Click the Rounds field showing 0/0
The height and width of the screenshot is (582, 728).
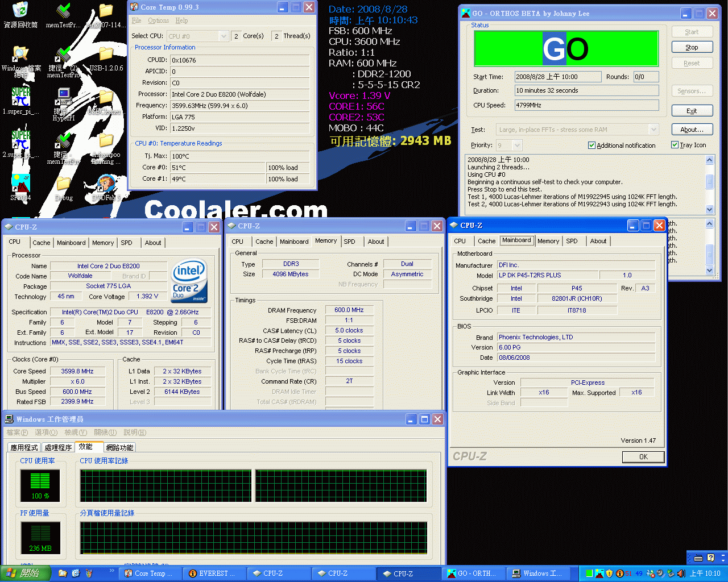click(x=646, y=77)
